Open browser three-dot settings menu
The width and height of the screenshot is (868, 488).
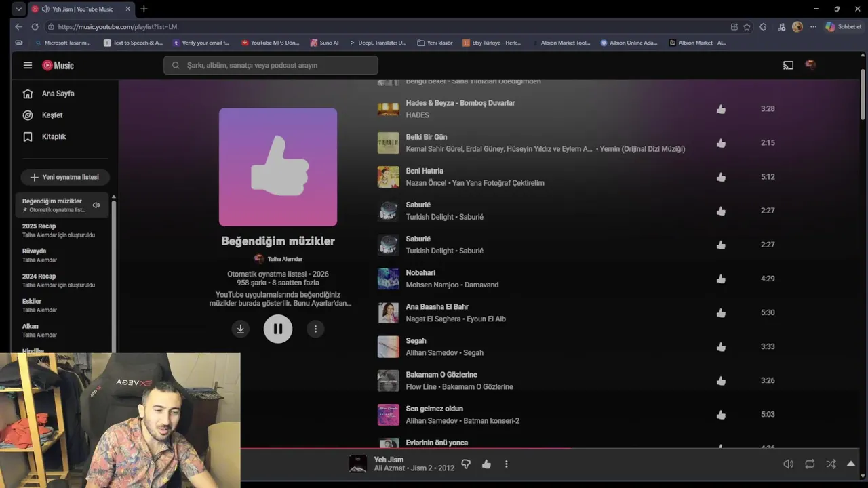(813, 27)
